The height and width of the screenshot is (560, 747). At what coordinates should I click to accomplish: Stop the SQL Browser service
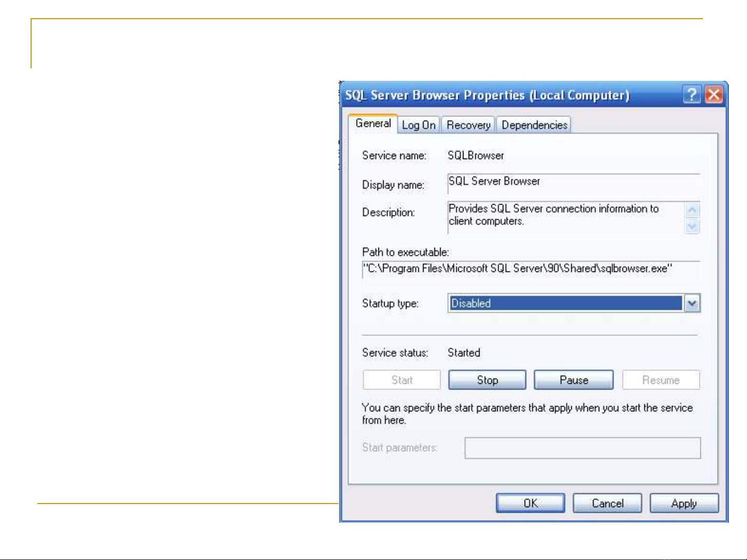click(x=487, y=380)
